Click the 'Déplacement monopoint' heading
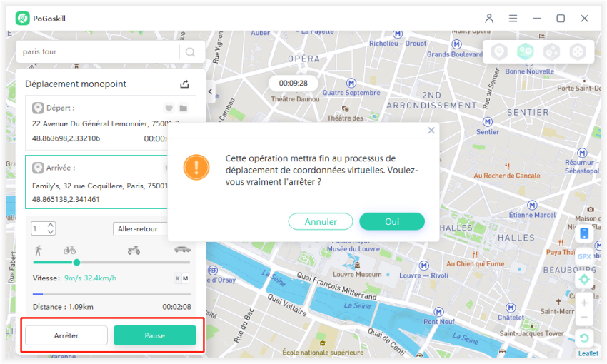 coord(76,84)
